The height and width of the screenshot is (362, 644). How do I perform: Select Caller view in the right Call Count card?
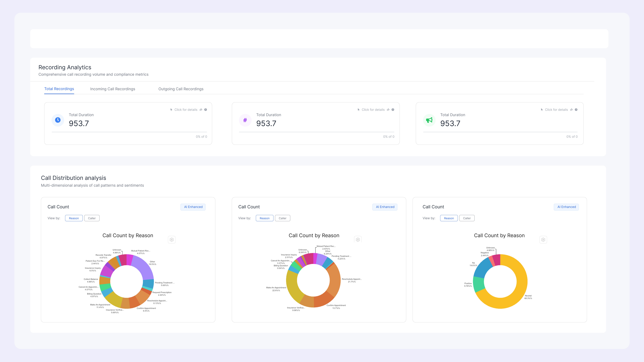(x=467, y=218)
